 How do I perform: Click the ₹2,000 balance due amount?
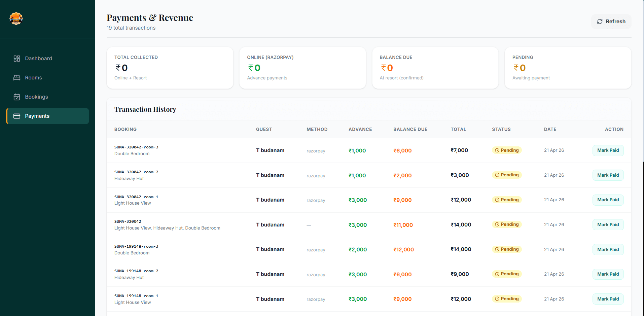(402, 175)
